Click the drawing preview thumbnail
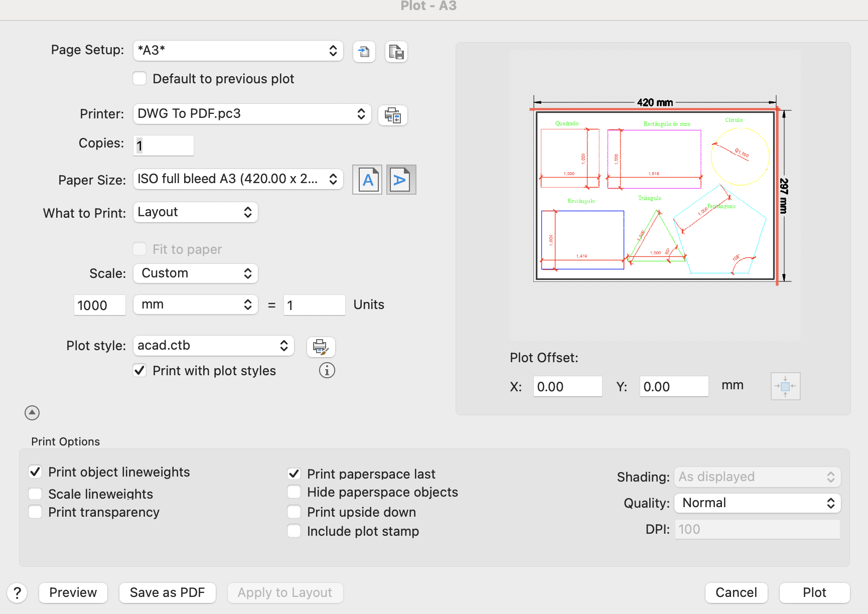Screen dimensions: 868x614 pyautogui.click(x=655, y=196)
